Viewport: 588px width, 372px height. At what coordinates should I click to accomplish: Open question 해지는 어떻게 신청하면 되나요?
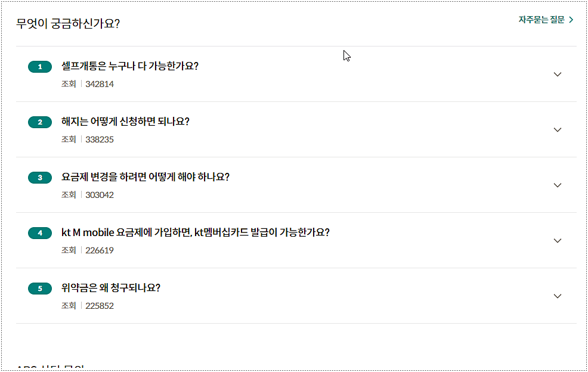[x=125, y=122]
